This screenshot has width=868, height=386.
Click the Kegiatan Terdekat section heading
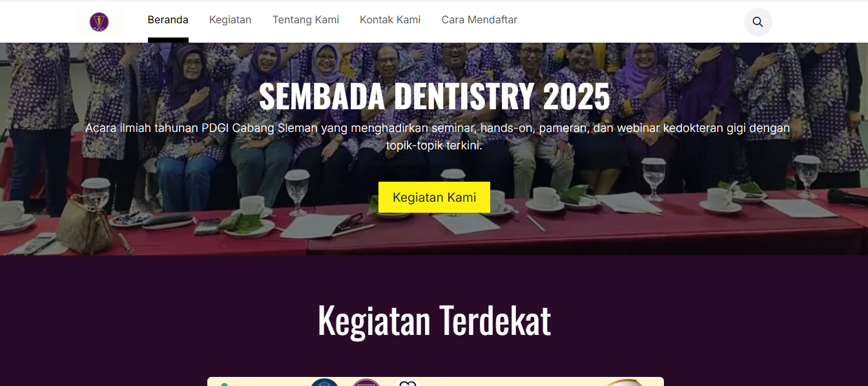434,320
